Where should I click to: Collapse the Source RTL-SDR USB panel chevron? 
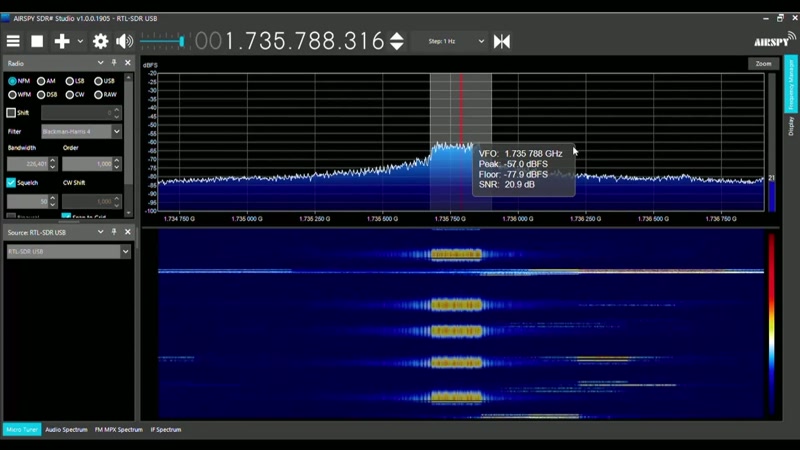pyautogui.click(x=101, y=232)
